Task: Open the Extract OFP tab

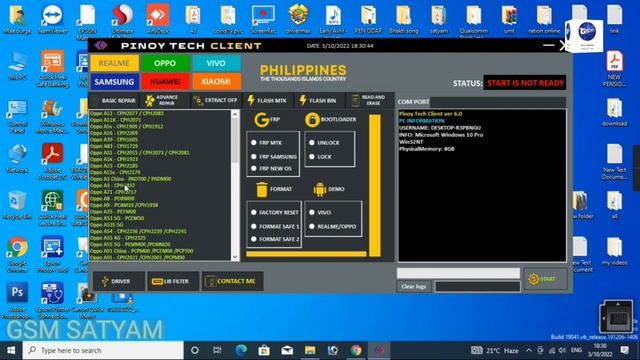Action: point(216,100)
